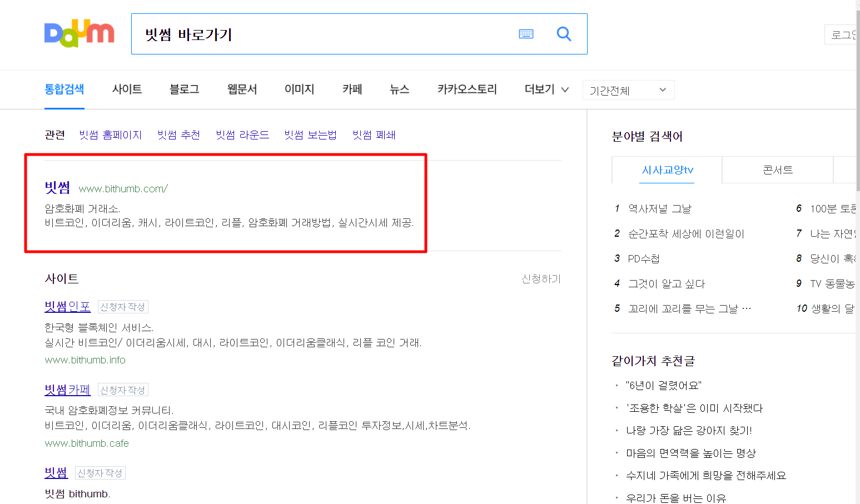Click related search 빗썸 라운드
The width and height of the screenshot is (860, 504).
(242, 135)
